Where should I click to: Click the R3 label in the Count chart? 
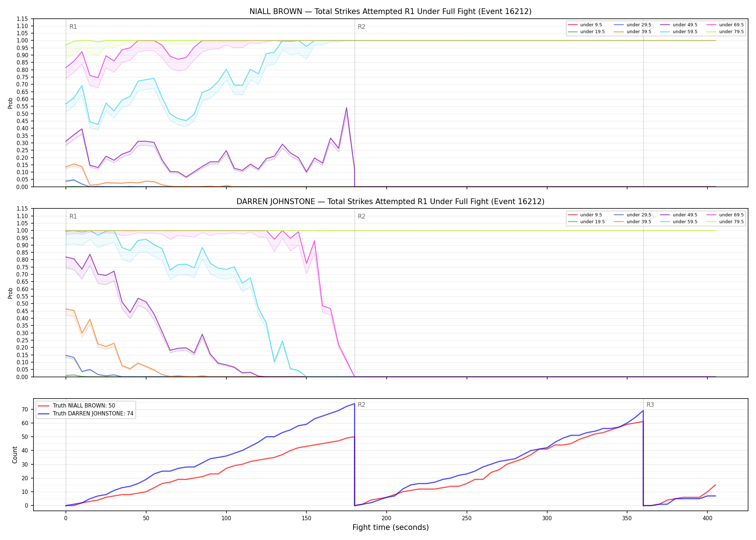point(650,405)
